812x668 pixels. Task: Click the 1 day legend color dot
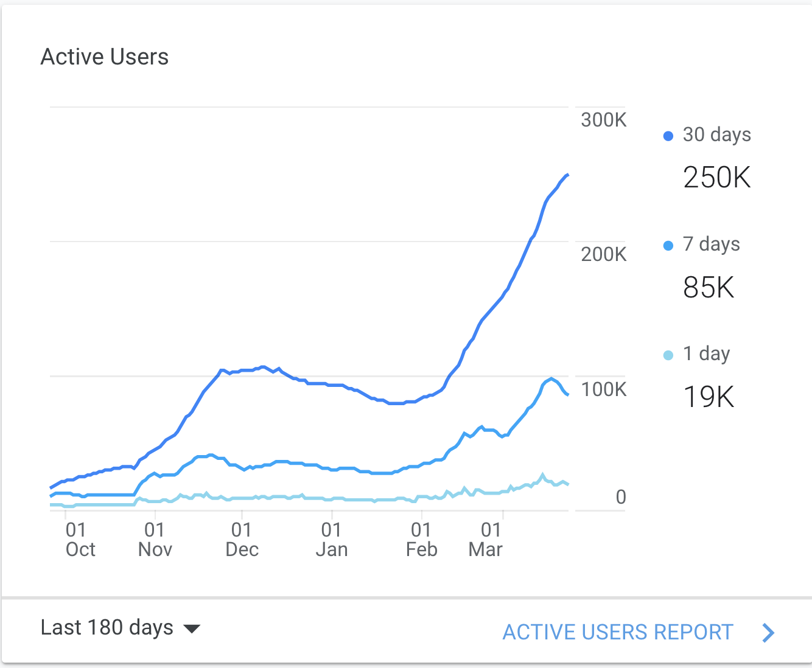668,355
